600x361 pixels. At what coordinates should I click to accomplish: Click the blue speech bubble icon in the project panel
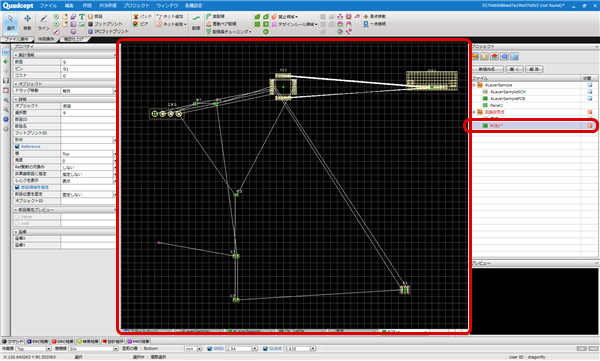(x=504, y=57)
